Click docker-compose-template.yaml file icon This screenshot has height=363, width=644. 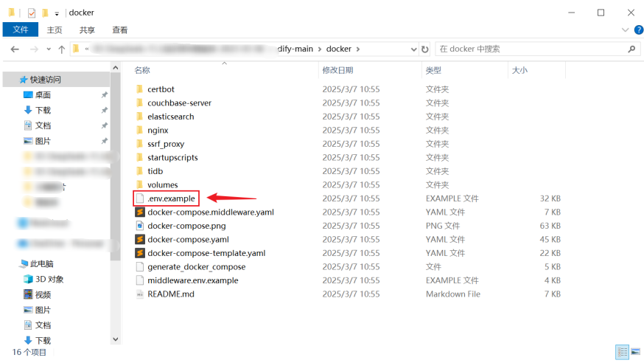click(140, 253)
